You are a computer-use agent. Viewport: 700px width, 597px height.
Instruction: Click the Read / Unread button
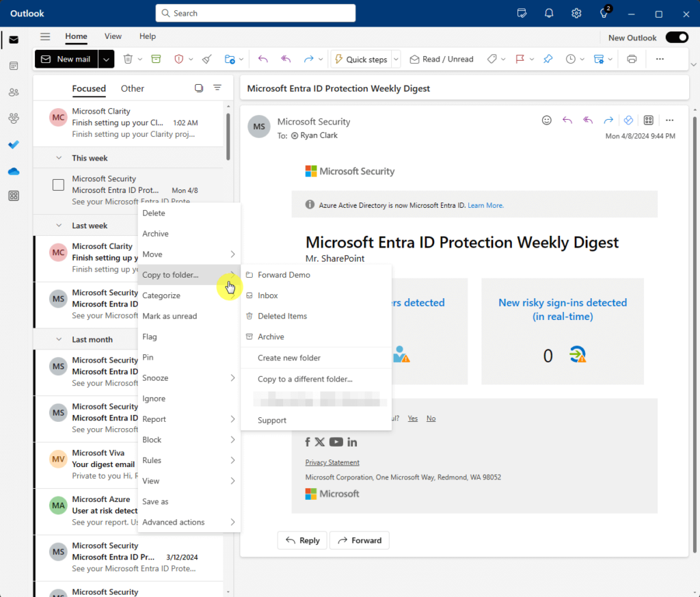point(442,59)
